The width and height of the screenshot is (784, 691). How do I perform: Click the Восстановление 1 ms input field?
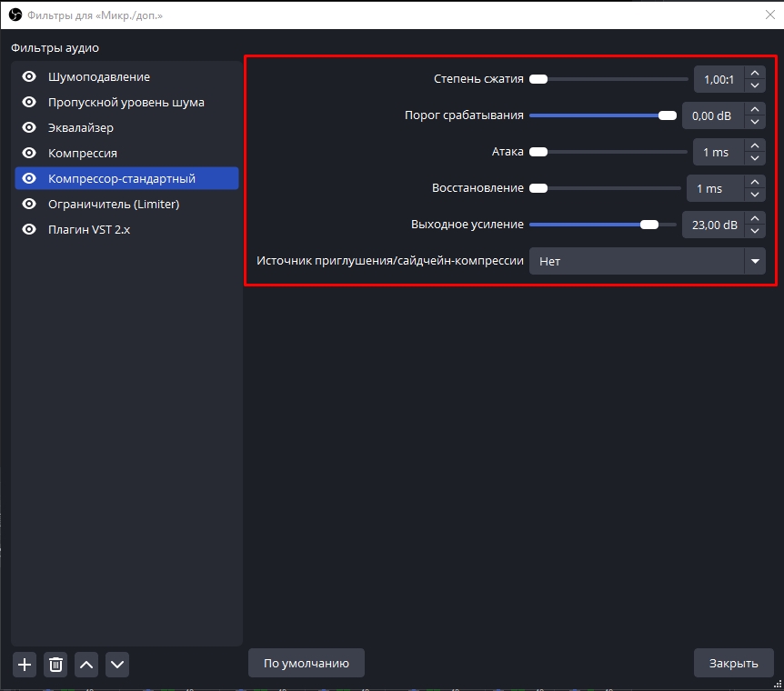(x=716, y=188)
